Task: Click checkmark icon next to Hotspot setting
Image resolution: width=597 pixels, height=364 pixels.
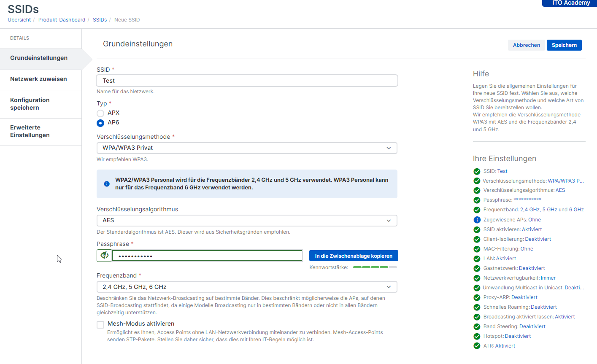Action: tap(477, 336)
